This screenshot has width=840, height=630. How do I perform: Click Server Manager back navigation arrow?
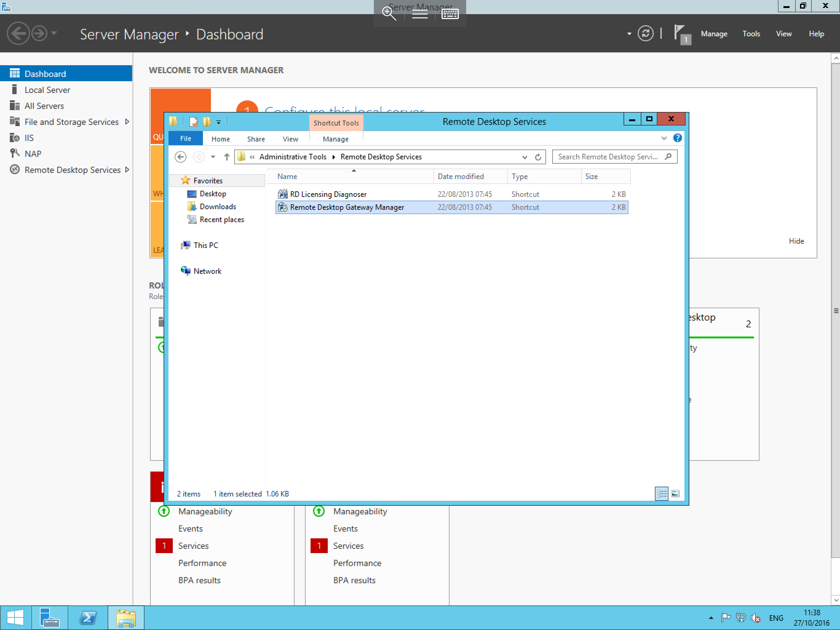tap(18, 34)
